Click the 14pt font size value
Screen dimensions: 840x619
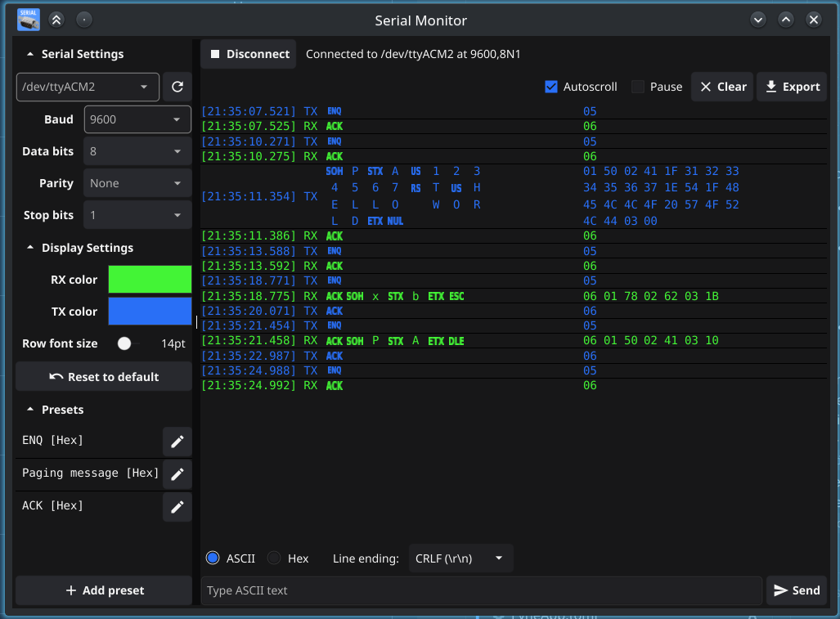173,343
